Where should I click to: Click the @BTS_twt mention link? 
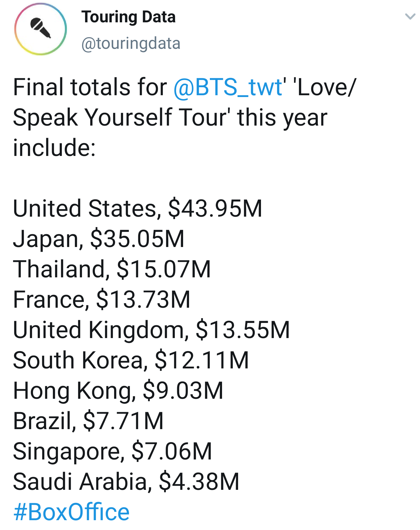tap(227, 87)
